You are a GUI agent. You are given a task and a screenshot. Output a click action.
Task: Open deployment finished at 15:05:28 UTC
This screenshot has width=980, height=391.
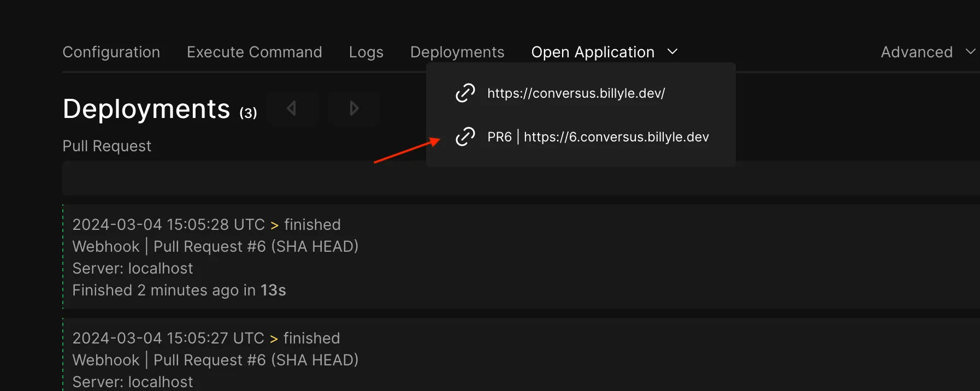521,257
